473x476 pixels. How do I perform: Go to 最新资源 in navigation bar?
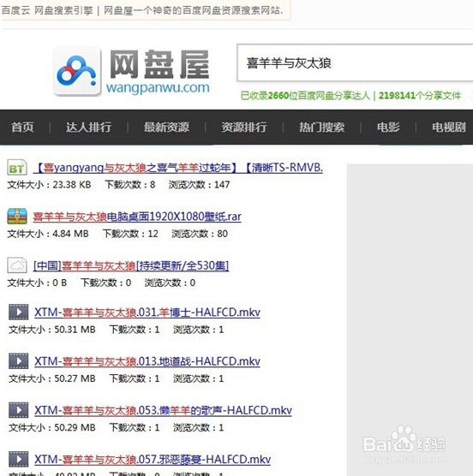click(166, 128)
